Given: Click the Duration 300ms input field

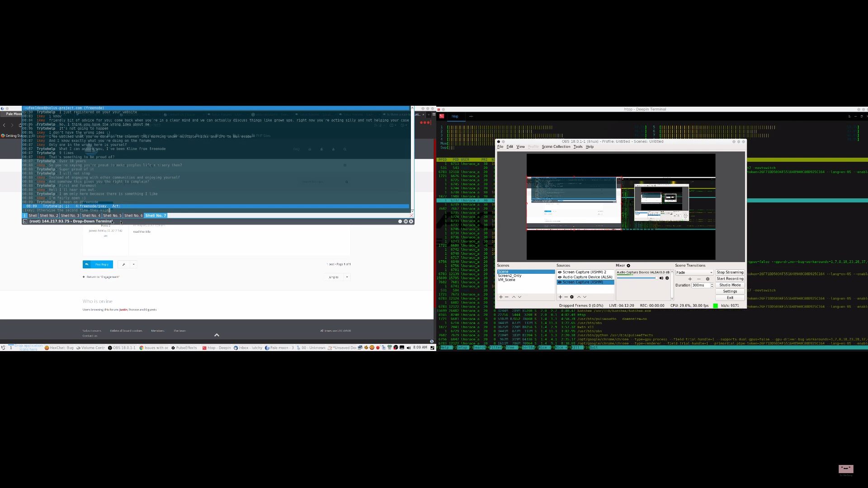Looking at the screenshot, I should pyautogui.click(x=700, y=285).
